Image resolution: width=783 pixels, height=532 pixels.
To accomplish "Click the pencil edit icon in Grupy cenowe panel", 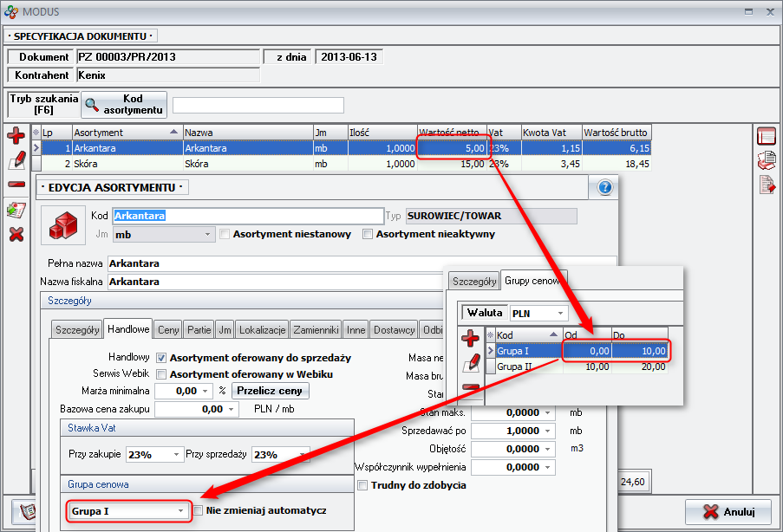I will [x=470, y=363].
